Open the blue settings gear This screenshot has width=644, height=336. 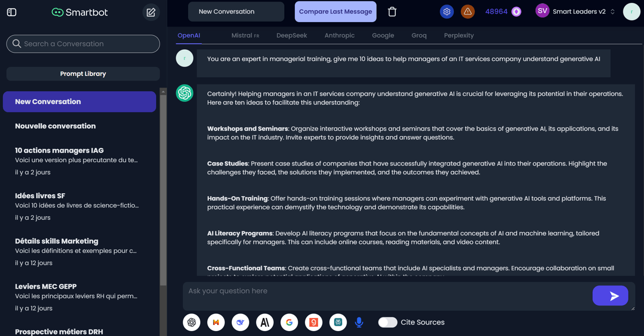[446, 11]
